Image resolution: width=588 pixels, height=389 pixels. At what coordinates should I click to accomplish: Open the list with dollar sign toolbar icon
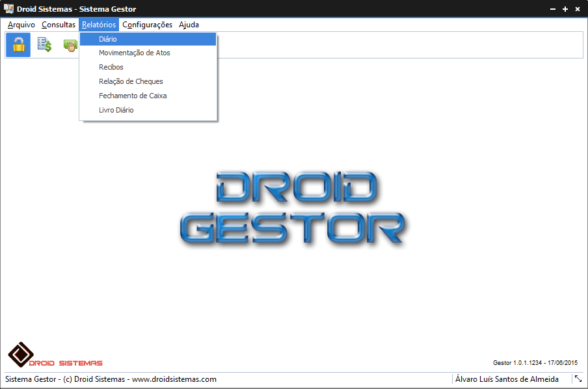tap(44, 45)
